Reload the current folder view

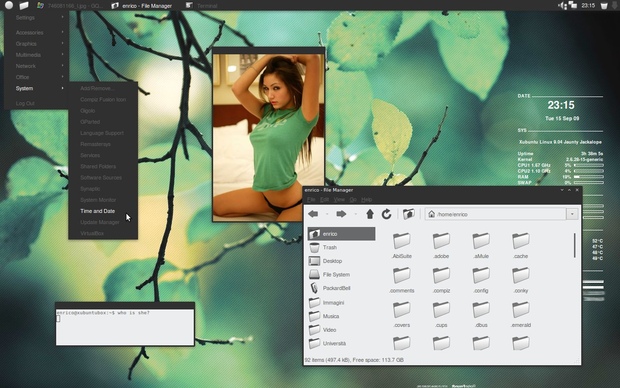[x=386, y=214]
